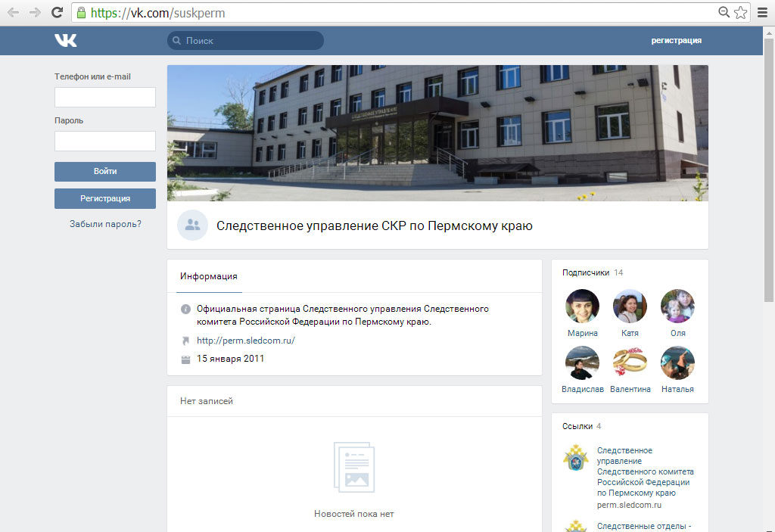Click the emblem icon next to perm.sledcom.ru link
The width and height of the screenshot is (775, 532).
click(576, 457)
